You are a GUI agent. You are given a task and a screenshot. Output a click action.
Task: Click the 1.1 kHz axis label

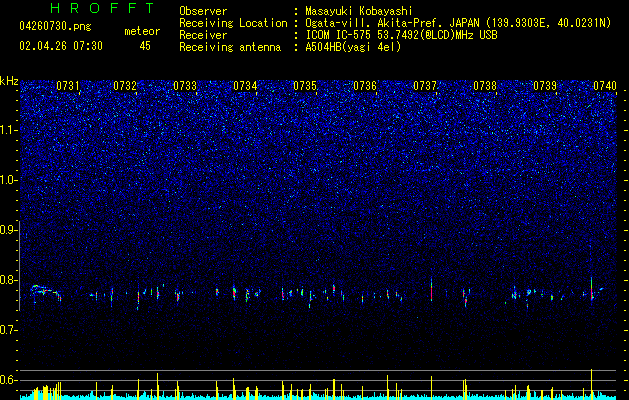(x=8, y=130)
